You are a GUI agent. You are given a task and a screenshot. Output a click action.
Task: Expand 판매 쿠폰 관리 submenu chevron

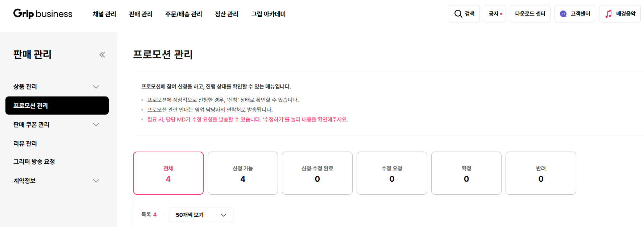coord(96,124)
